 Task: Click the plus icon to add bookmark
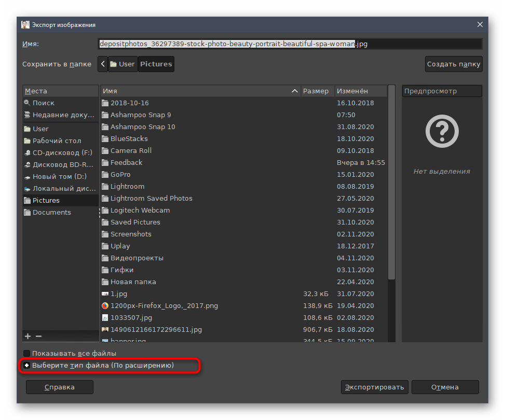pyautogui.click(x=28, y=336)
